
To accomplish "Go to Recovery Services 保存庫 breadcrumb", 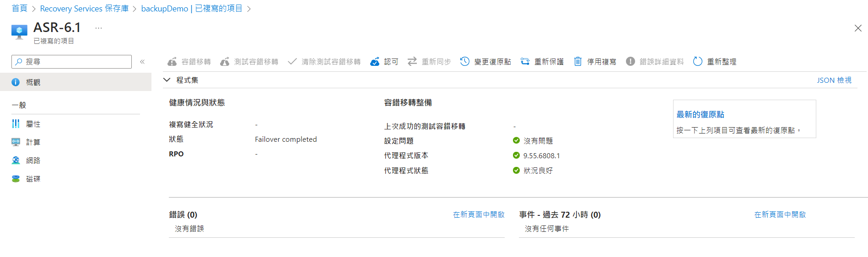I will click(x=84, y=8).
